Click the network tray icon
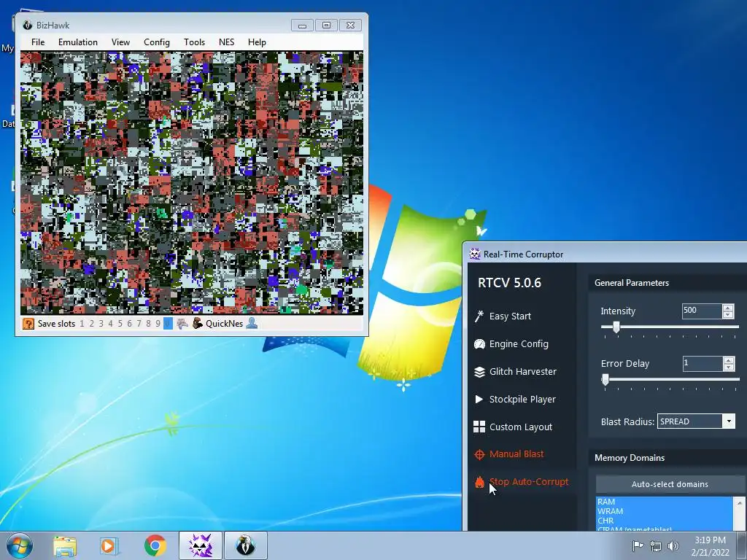Viewport: 747px width, 560px height. tap(656, 546)
